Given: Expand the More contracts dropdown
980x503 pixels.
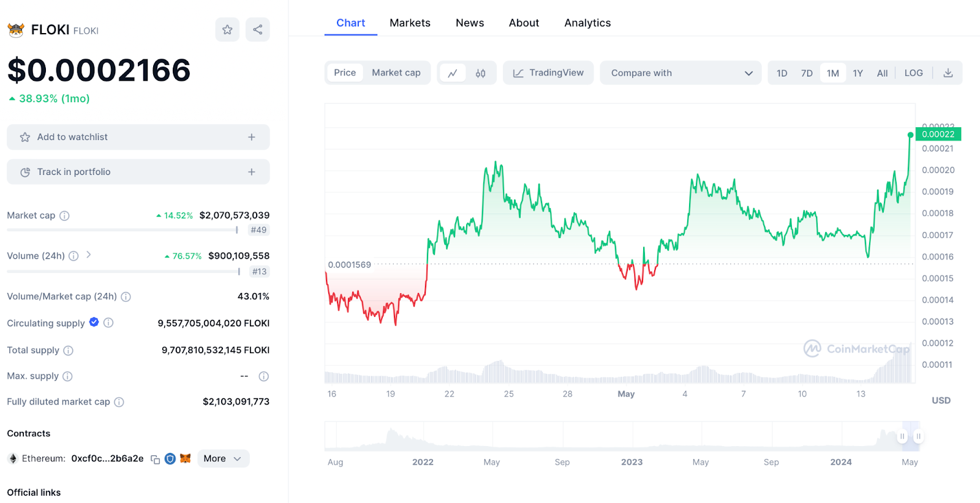Looking at the screenshot, I should click(x=223, y=458).
